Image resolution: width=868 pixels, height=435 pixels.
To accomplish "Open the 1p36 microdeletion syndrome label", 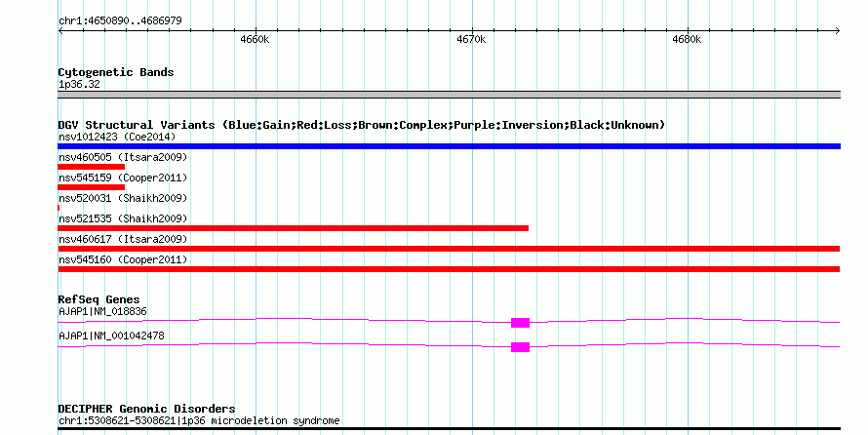I will 199,420.
